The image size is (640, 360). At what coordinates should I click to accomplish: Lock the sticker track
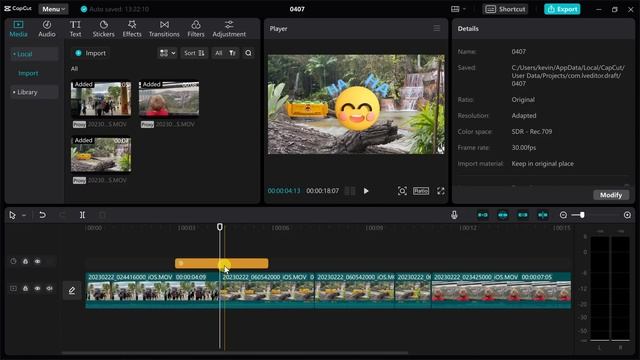click(x=25, y=262)
